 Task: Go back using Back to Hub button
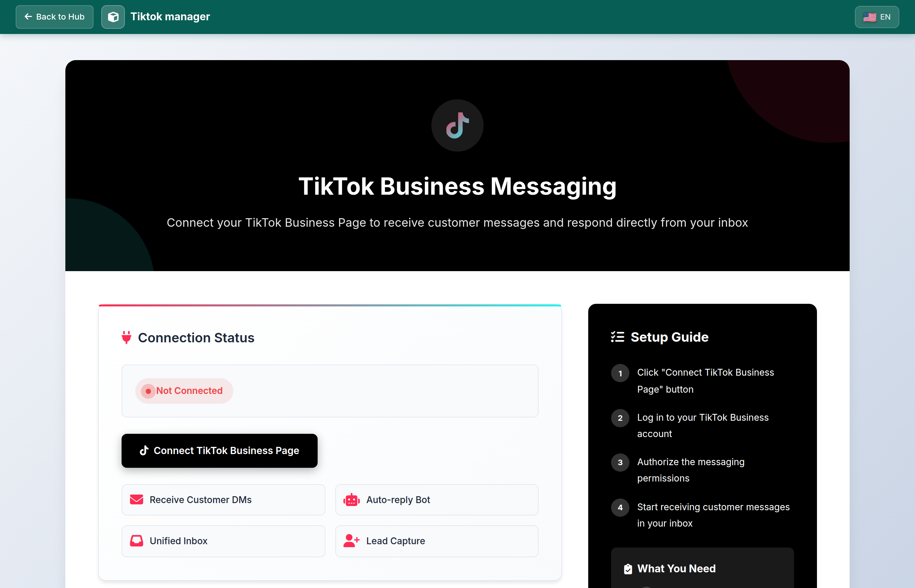tap(54, 17)
